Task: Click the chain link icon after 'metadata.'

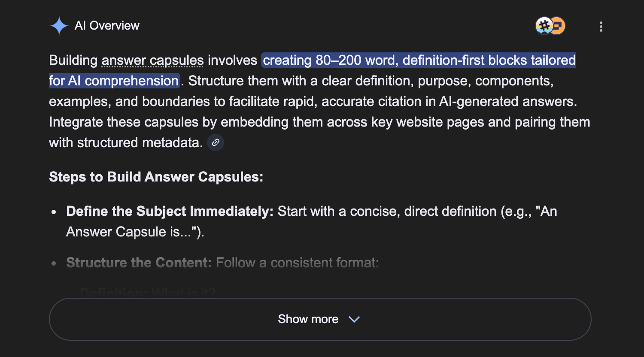Action: click(216, 142)
